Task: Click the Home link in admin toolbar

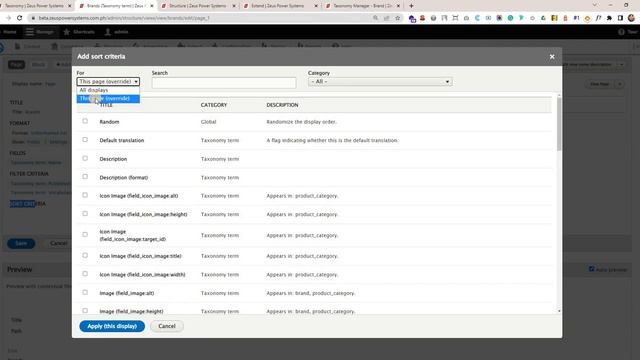Action: 10,32
